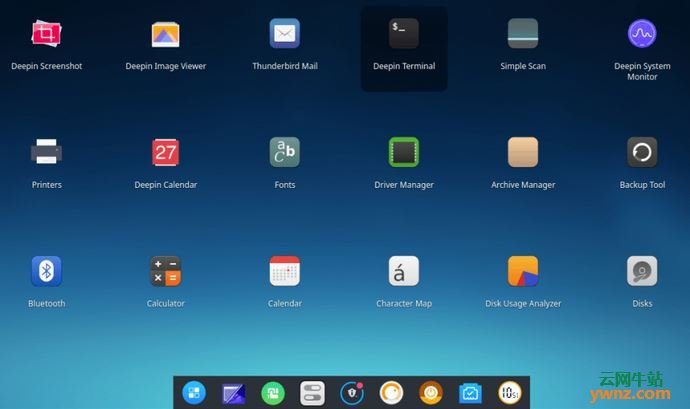Open Deepin Calendar showing 27
Viewport: 690px width, 409px height.
coord(165,152)
